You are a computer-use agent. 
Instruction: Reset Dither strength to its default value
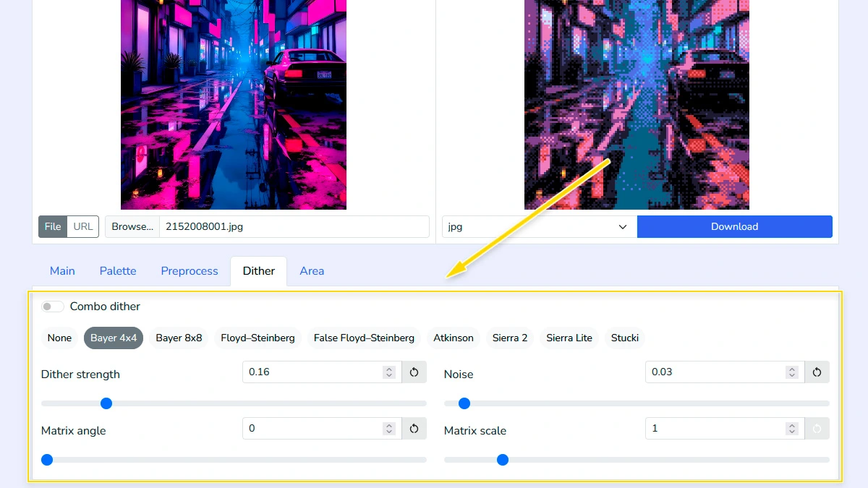413,372
